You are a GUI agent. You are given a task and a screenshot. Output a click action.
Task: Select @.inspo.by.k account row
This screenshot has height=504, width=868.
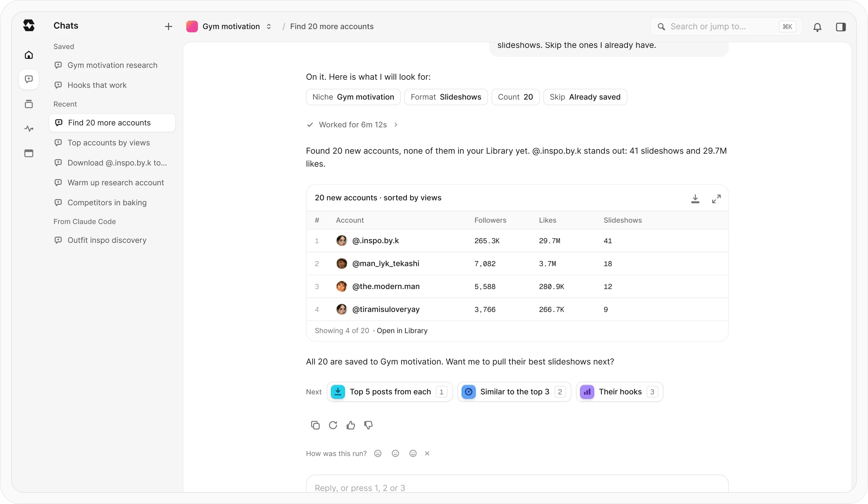pos(517,241)
